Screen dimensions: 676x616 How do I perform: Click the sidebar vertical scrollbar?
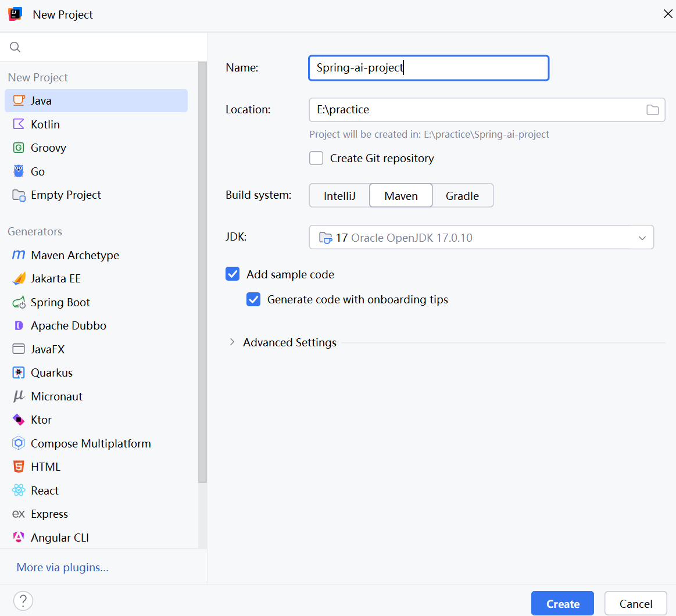tap(202, 271)
